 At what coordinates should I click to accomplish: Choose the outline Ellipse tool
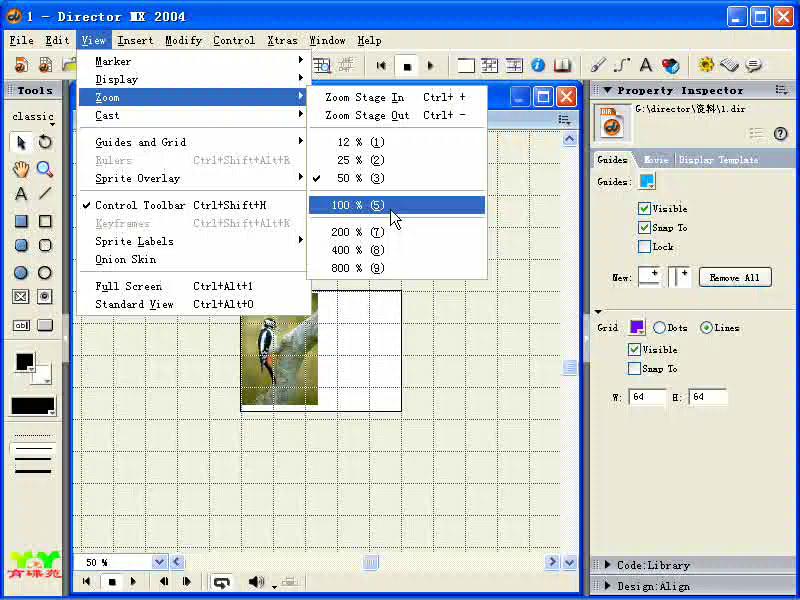pyautogui.click(x=45, y=272)
